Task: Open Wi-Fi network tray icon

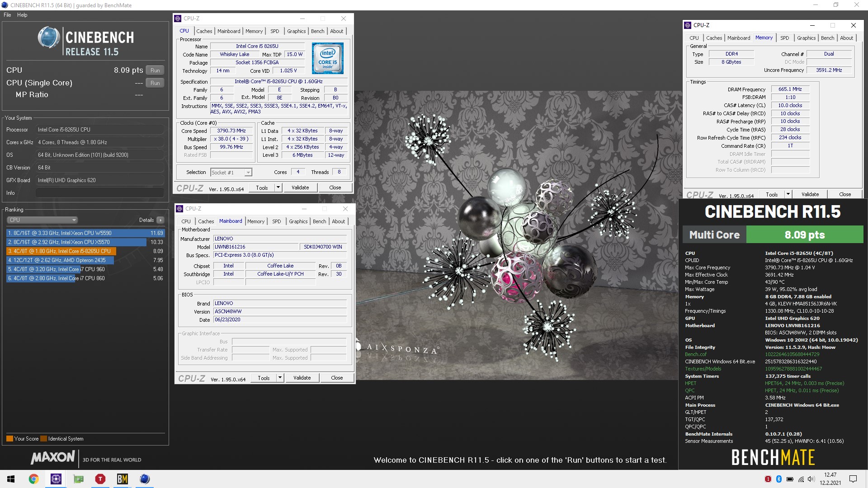Action: tap(801, 479)
